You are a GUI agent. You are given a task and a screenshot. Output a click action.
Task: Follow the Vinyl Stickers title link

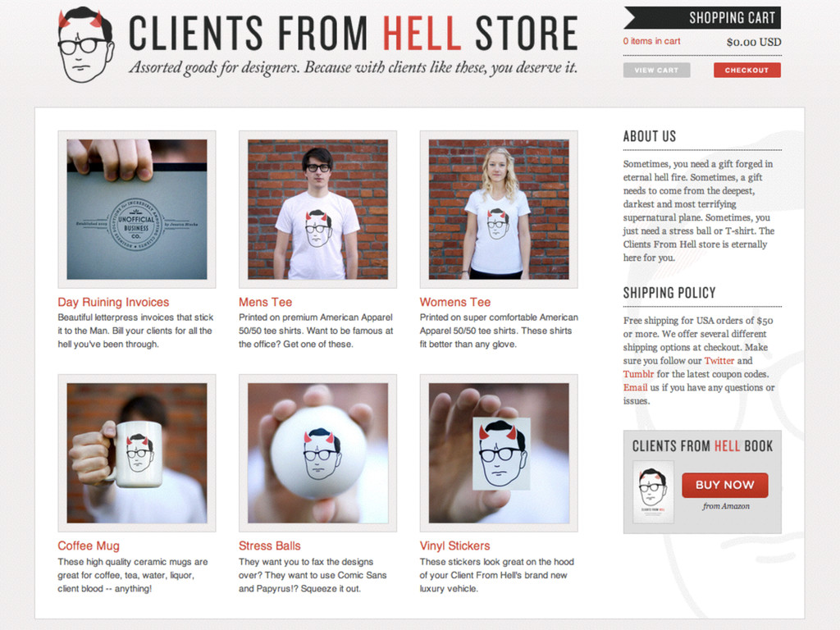pos(454,546)
